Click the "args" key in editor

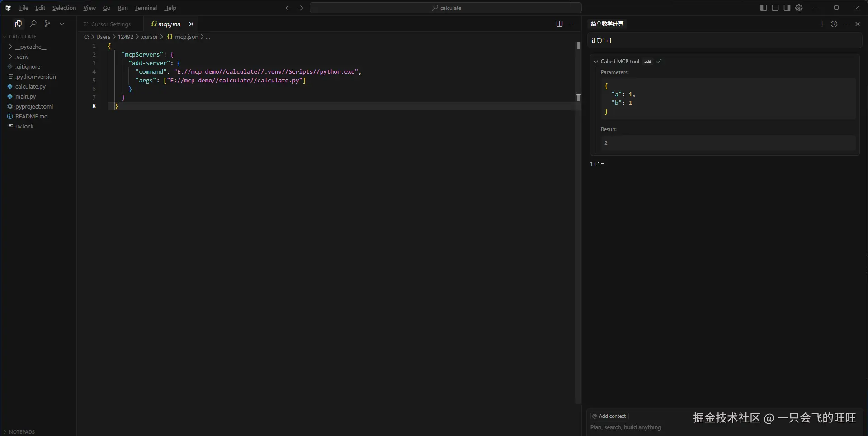(x=146, y=81)
